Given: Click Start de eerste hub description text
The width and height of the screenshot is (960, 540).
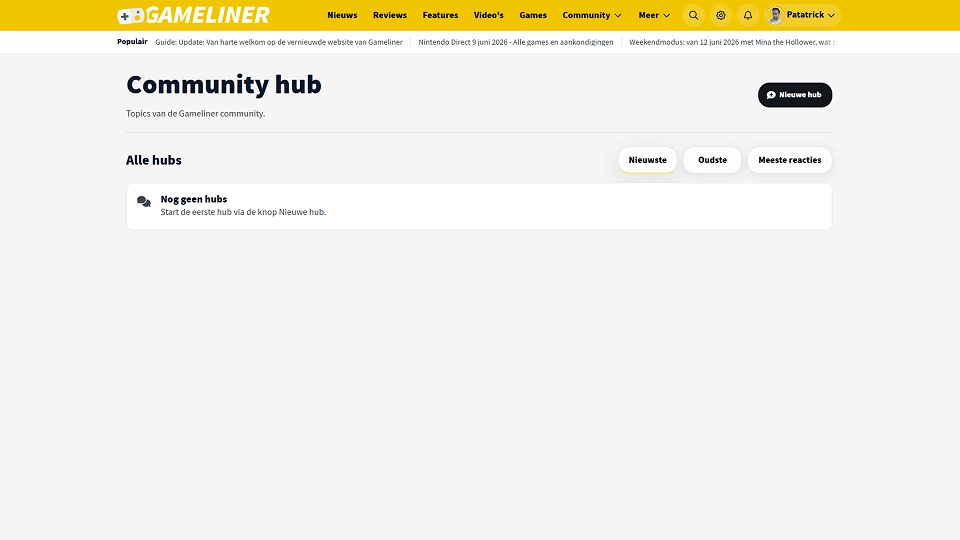Looking at the screenshot, I should (x=243, y=212).
